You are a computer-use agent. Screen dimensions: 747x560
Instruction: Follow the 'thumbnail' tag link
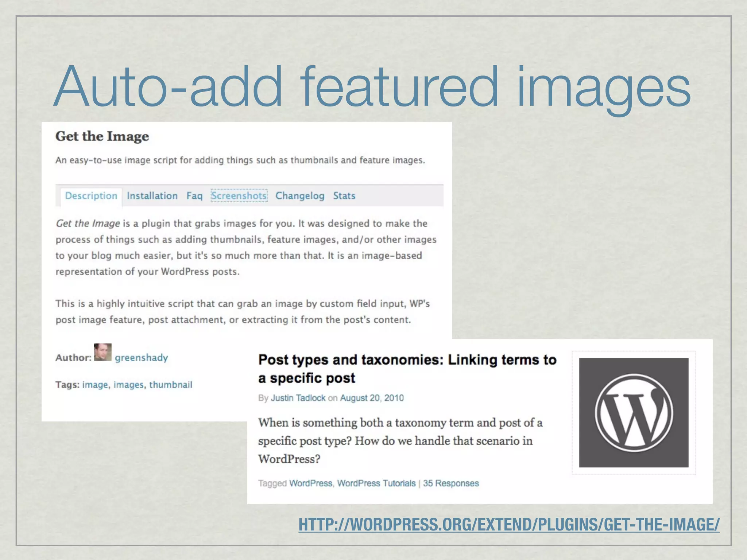[171, 385]
